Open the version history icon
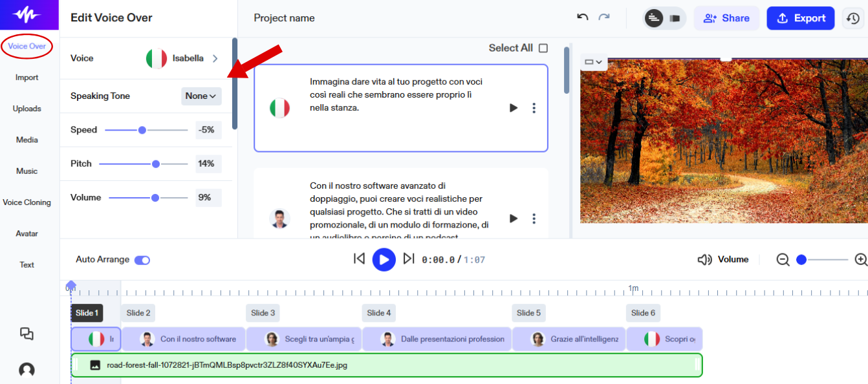The height and width of the screenshot is (384, 868). click(x=853, y=18)
